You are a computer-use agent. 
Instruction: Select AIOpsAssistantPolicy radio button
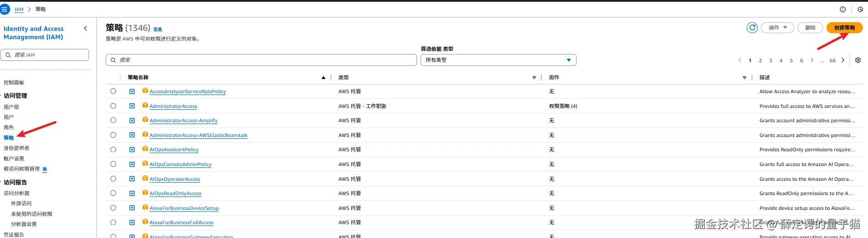(x=113, y=149)
